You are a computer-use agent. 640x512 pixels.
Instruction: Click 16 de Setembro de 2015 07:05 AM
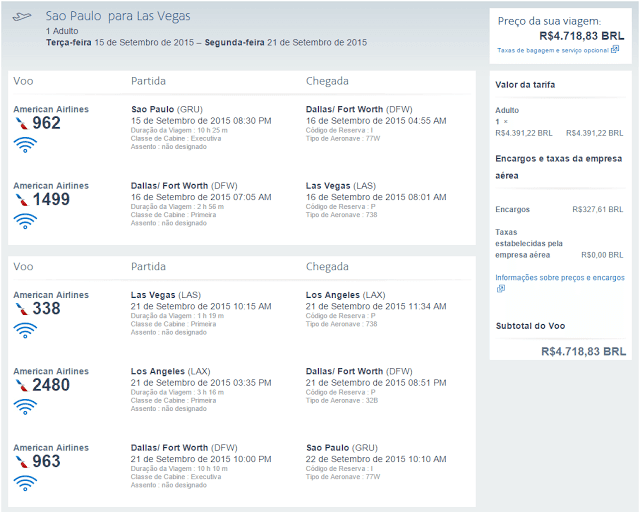[x=201, y=197]
